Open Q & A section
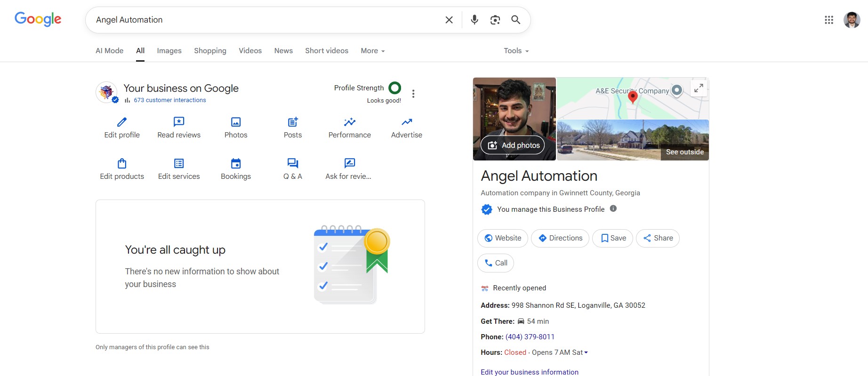This screenshot has height=376, width=868. [x=293, y=169]
